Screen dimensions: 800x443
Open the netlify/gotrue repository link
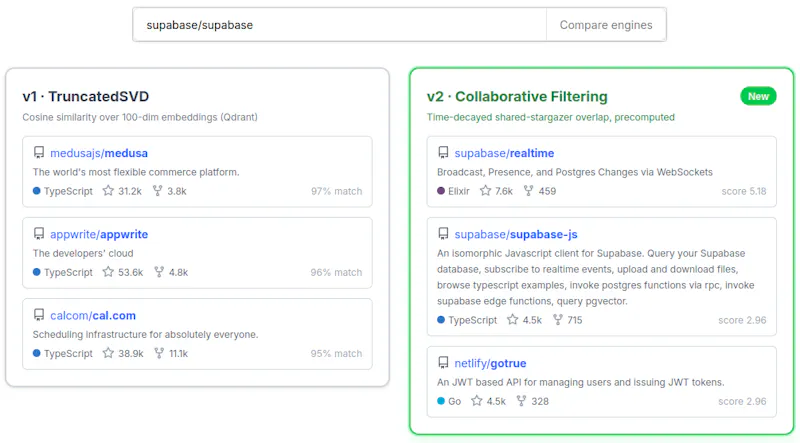[490, 363]
